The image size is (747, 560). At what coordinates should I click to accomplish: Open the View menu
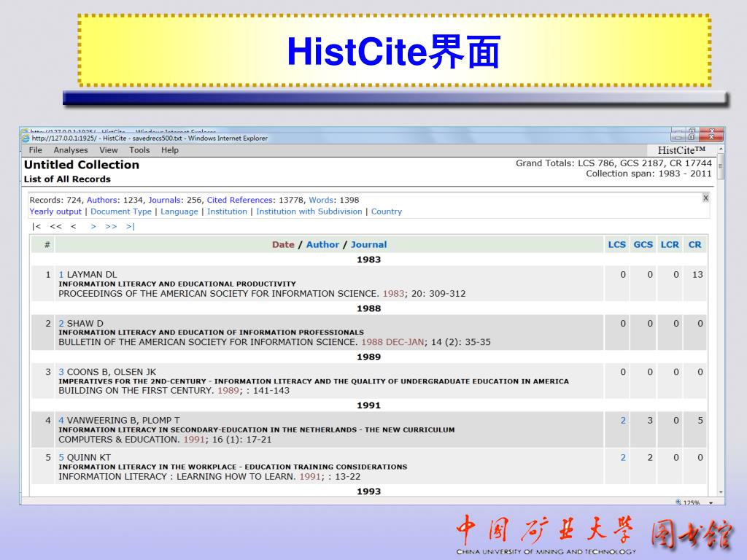[109, 150]
